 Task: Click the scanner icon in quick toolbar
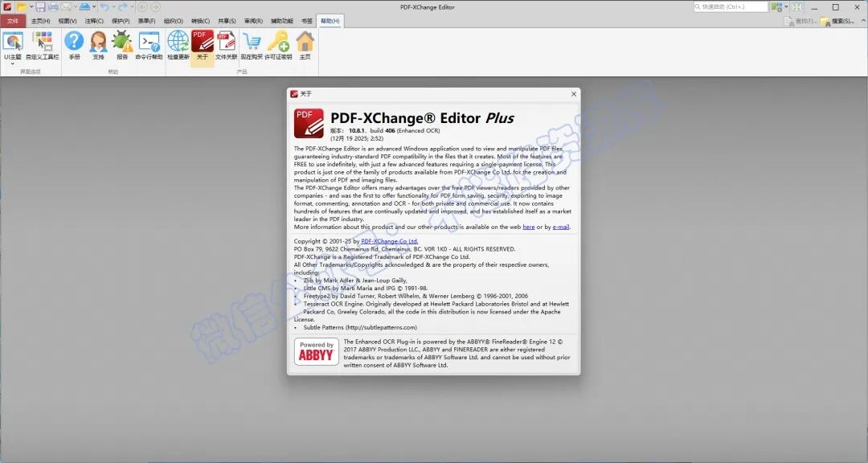(x=84, y=6)
